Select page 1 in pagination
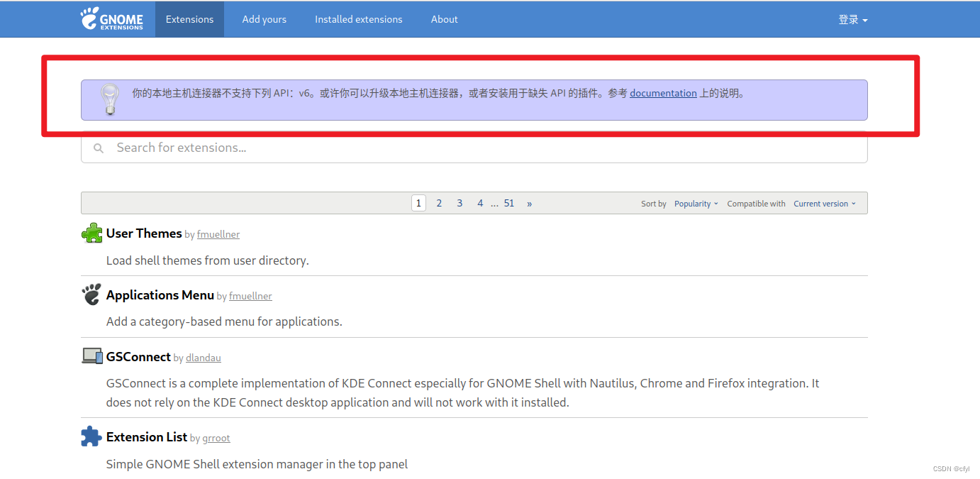This screenshot has width=980, height=479. tap(418, 203)
